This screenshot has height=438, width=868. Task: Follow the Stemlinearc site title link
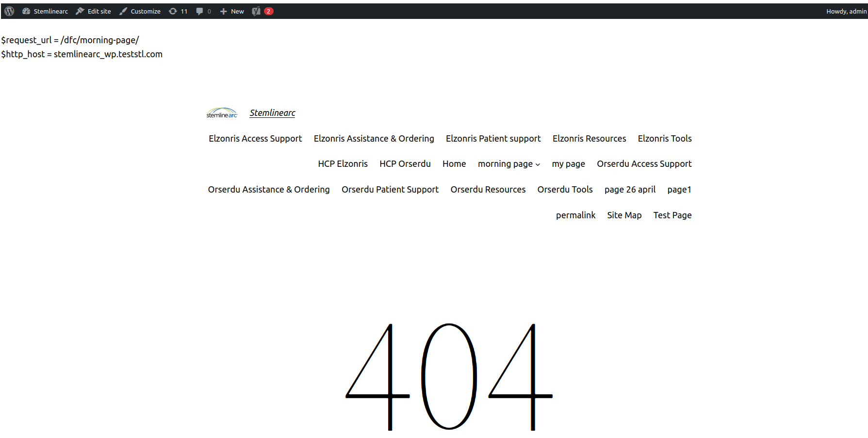coord(272,113)
